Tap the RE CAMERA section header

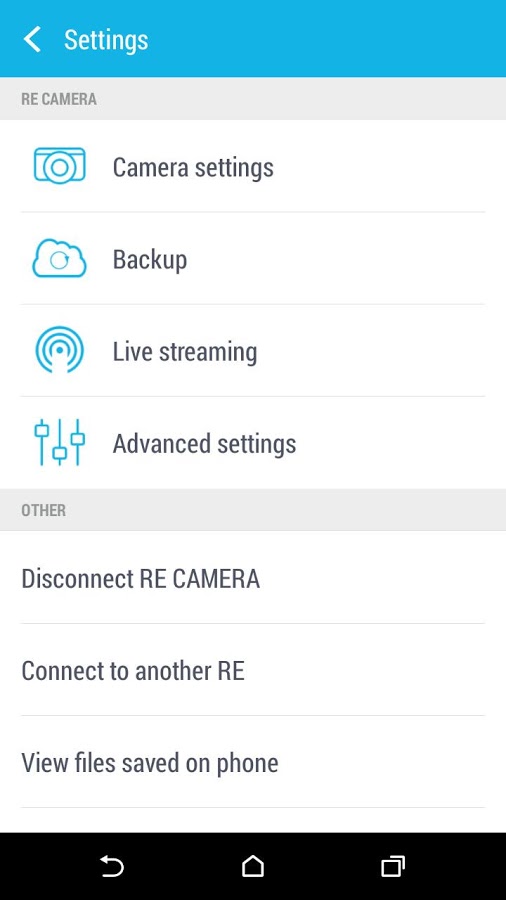(x=253, y=98)
